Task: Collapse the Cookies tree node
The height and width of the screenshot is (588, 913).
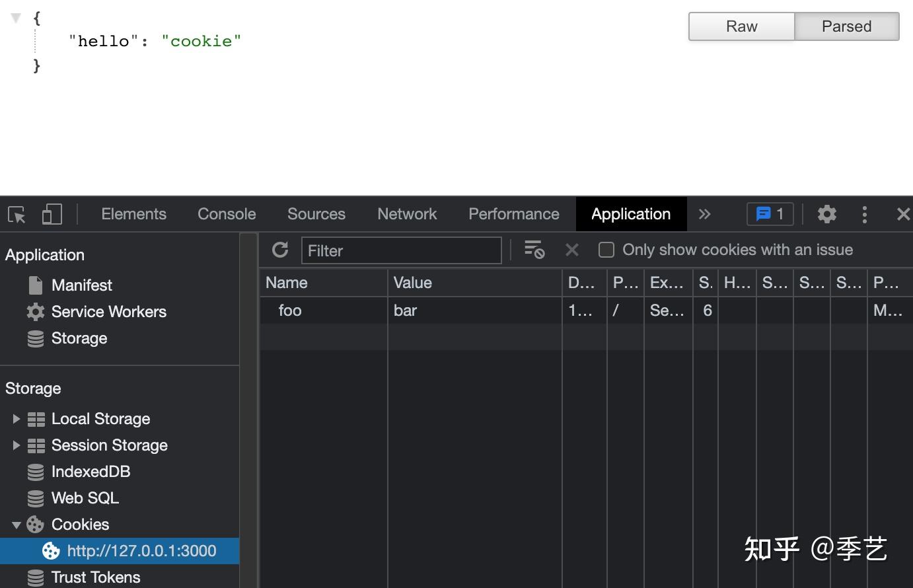Action: 17,525
